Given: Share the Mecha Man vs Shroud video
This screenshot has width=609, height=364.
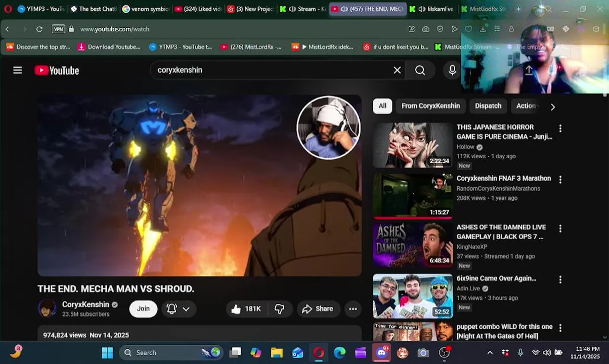Looking at the screenshot, I should click(317, 309).
